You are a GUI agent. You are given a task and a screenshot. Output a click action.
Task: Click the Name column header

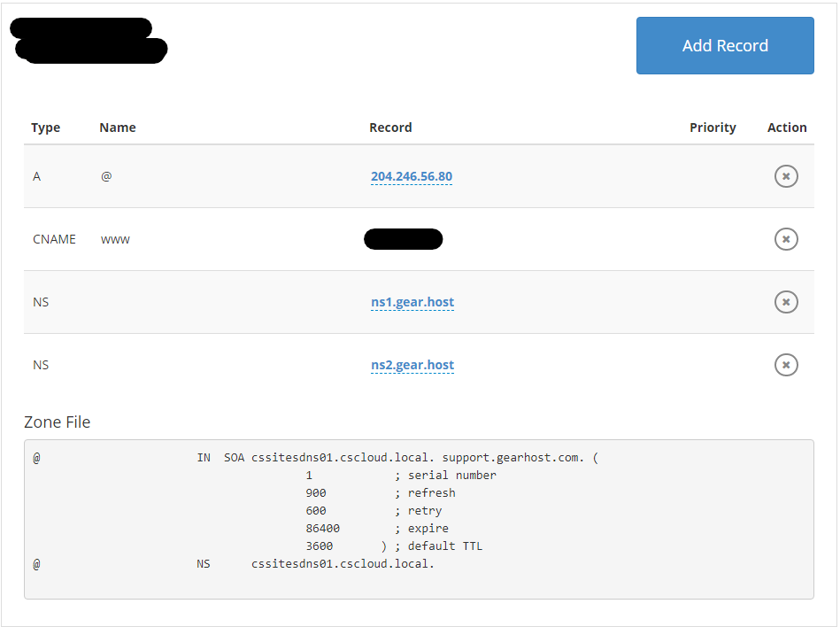coord(117,127)
